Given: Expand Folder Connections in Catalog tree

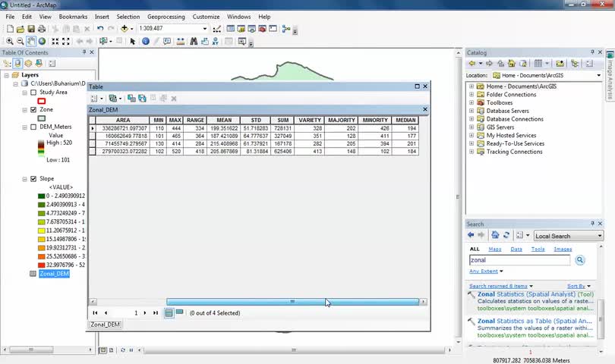Looking at the screenshot, I should [471, 95].
